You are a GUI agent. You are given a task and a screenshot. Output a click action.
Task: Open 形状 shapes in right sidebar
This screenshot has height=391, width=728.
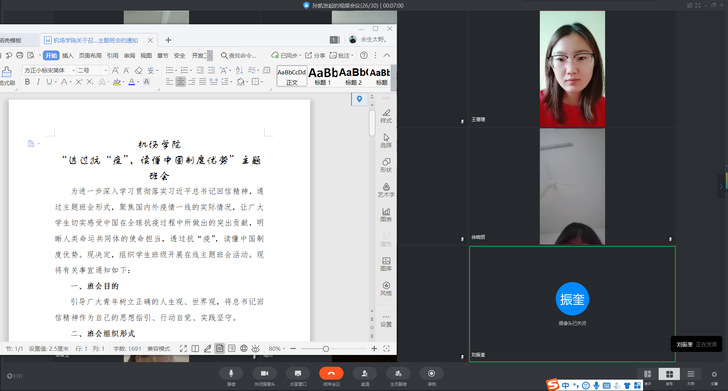386,165
